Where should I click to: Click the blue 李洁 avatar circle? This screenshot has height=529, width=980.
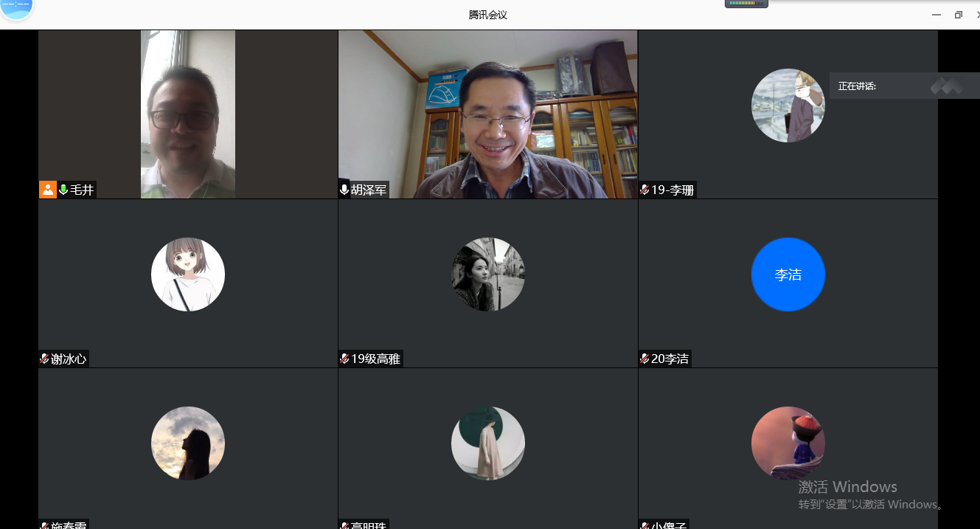[788, 274]
